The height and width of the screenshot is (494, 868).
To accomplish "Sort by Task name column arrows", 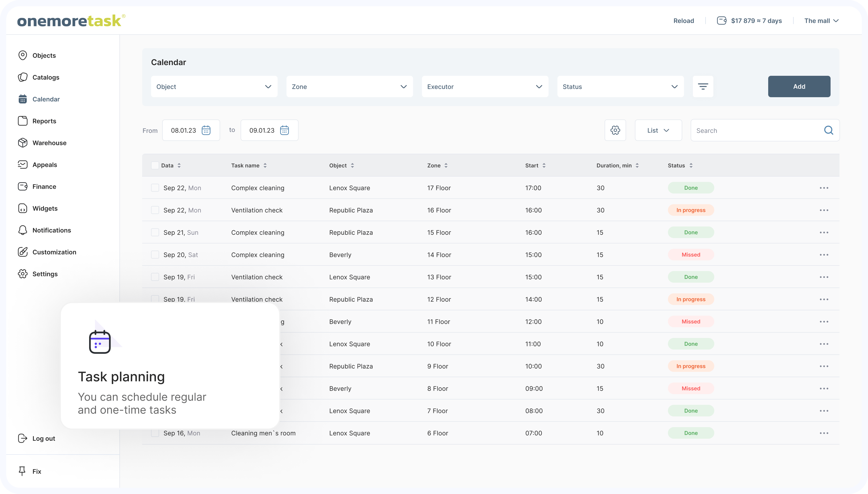I will coord(265,166).
